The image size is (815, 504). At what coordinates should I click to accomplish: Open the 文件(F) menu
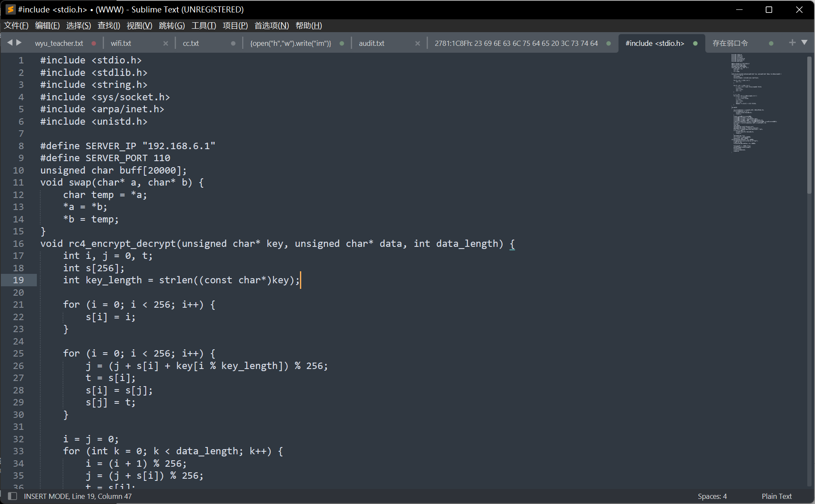click(x=16, y=26)
